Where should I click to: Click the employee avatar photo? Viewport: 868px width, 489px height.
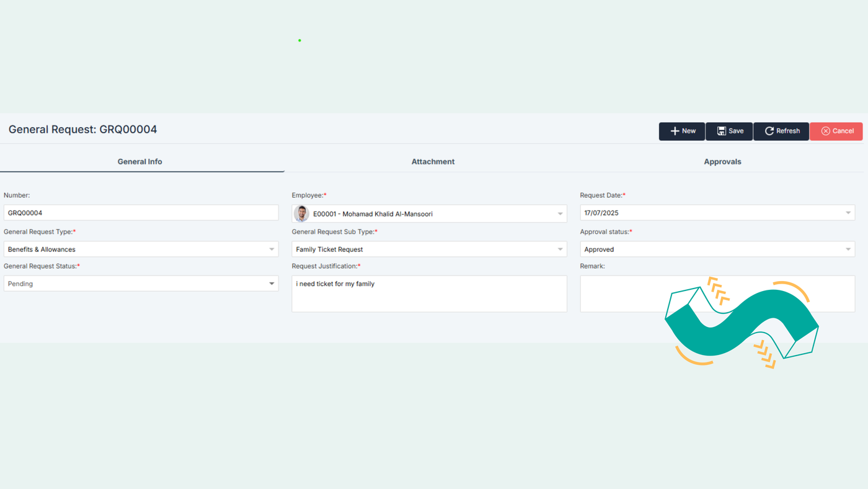[x=301, y=213]
